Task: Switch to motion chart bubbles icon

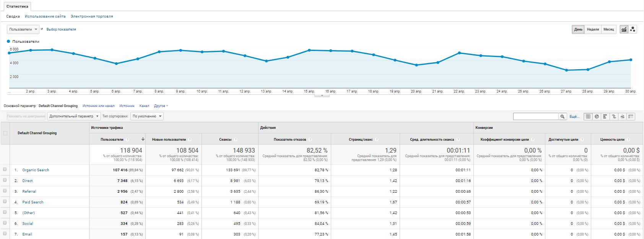Action: click(x=633, y=29)
